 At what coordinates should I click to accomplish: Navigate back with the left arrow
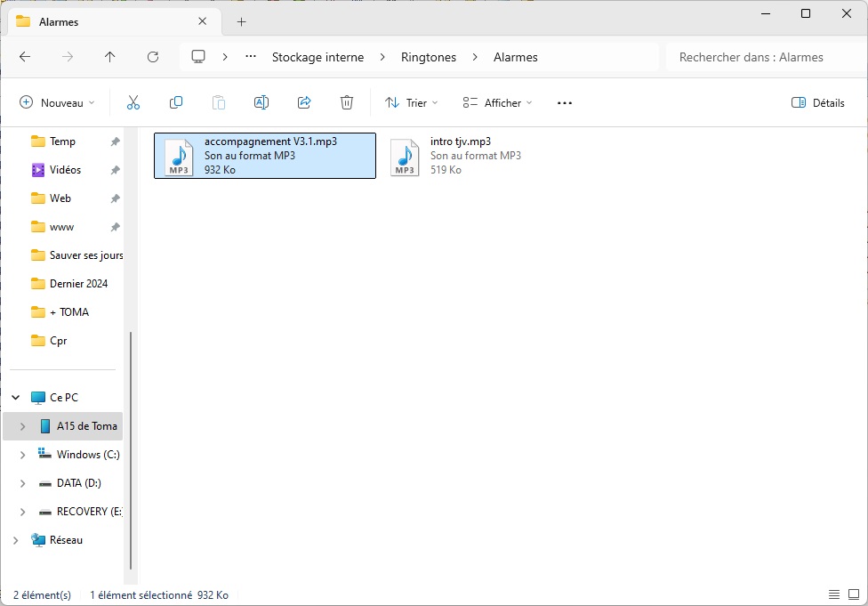pyautogui.click(x=25, y=57)
